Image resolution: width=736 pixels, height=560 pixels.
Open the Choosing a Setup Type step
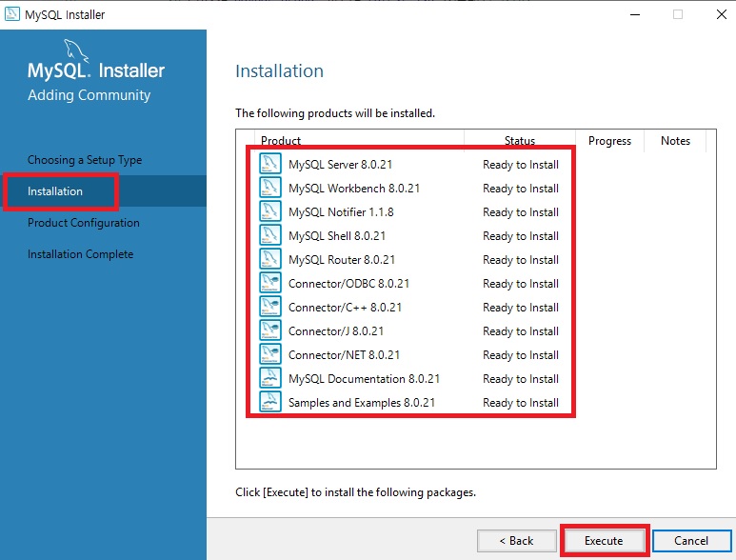click(85, 160)
